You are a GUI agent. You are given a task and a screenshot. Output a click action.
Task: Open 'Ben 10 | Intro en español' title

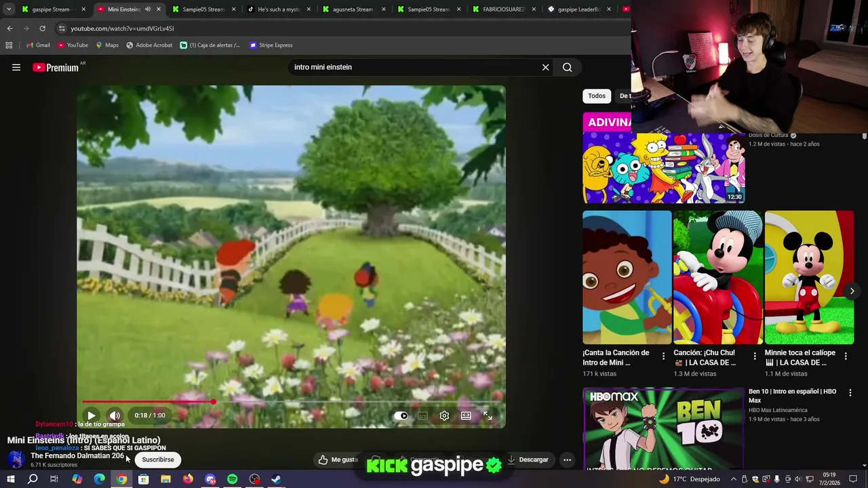click(792, 396)
